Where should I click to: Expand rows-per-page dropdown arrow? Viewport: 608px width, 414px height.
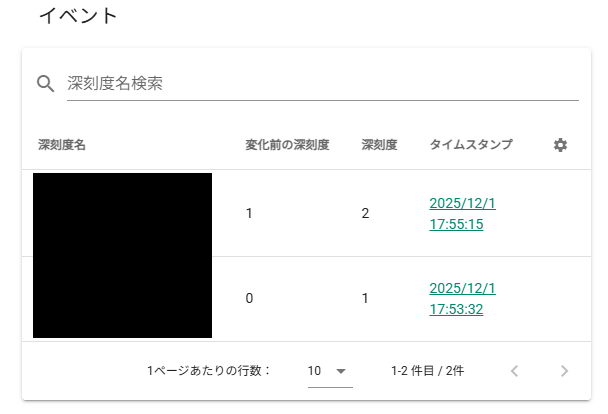[x=342, y=371]
